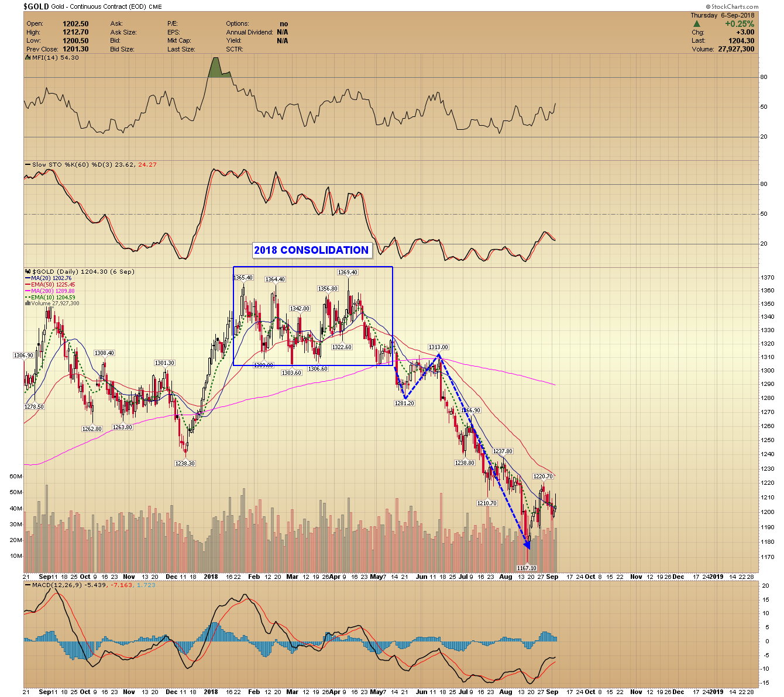The image size is (784, 697).
Task: Click the header Volume value 27,927,300
Action: [736, 49]
